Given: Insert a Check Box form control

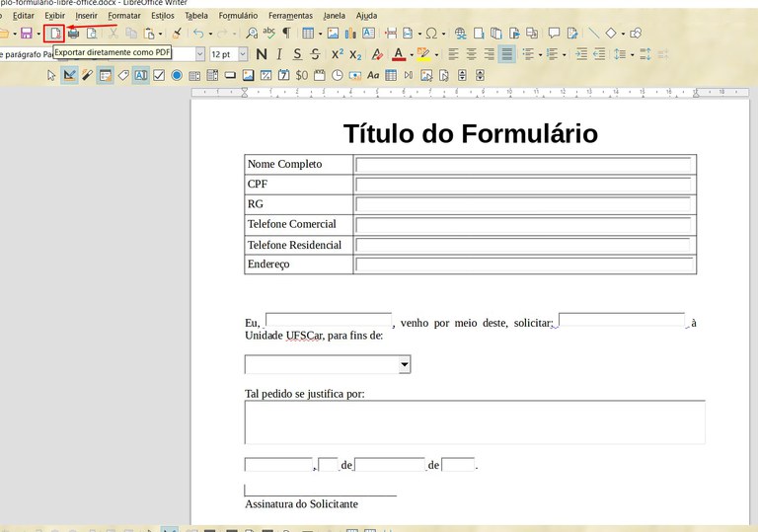Looking at the screenshot, I should click(x=159, y=75).
